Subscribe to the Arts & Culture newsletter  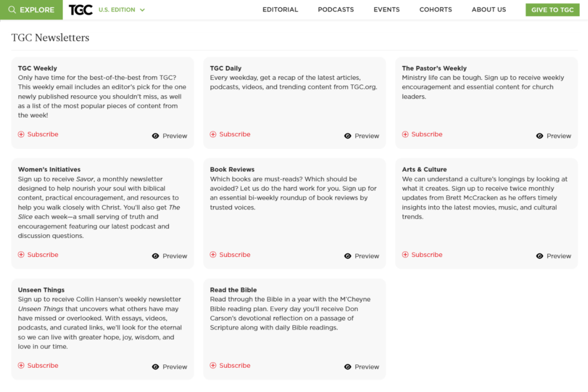coord(422,254)
